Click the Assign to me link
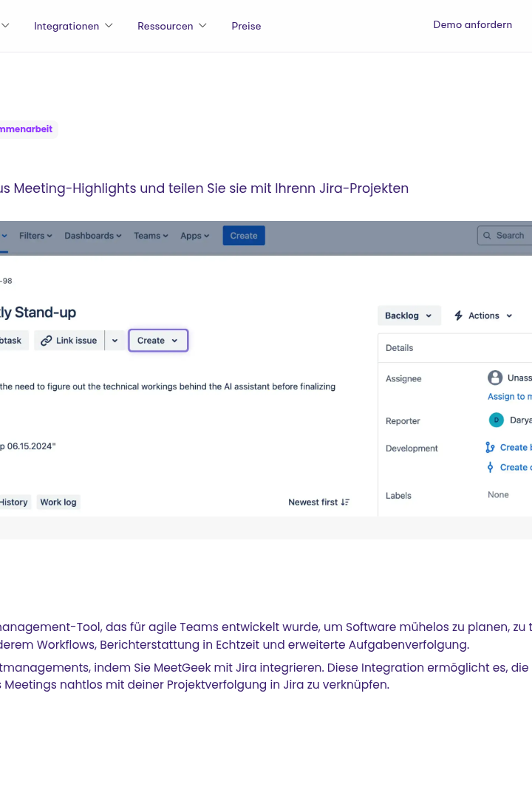The height and width of the screenshot is (798, 532). pos(510,397)
